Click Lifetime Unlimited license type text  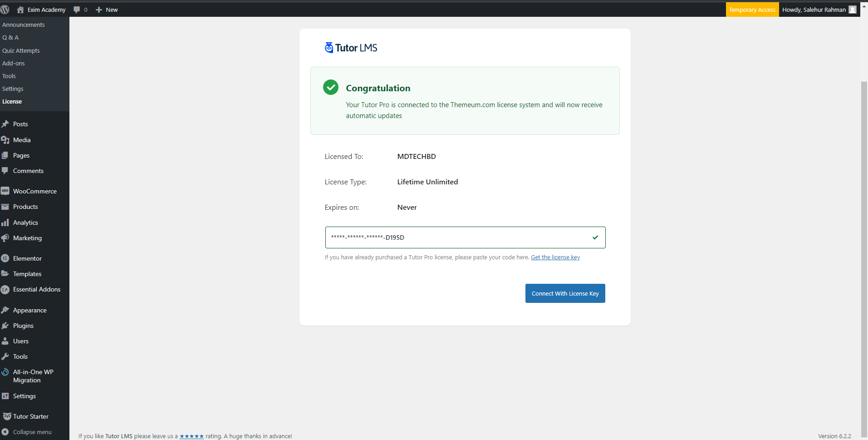427,182
